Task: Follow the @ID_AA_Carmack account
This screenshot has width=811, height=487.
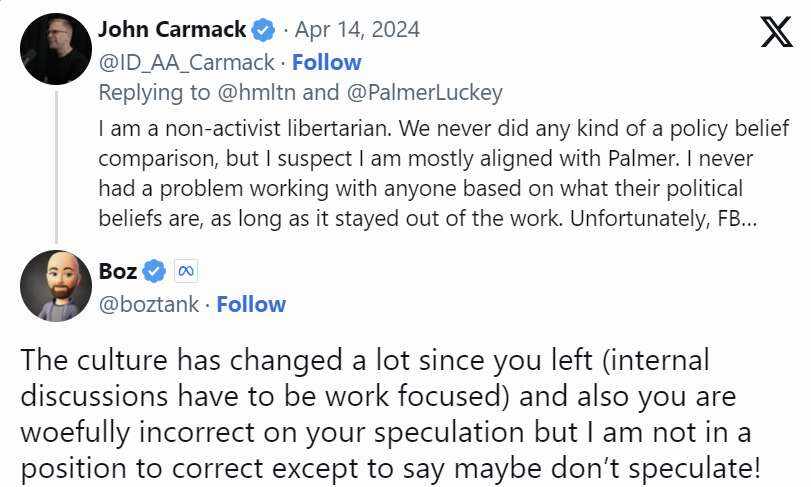Action: click(x=326, y=62)
